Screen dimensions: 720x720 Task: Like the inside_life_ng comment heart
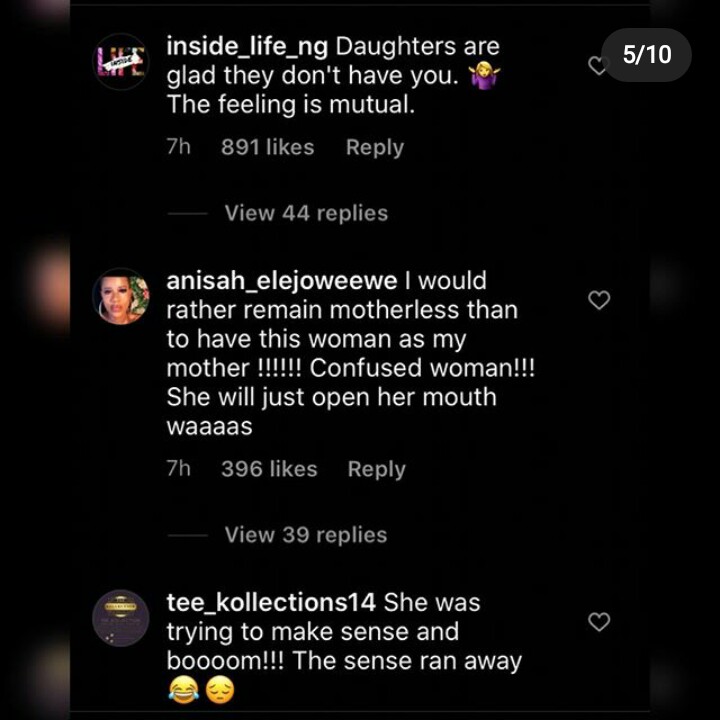(598, 66)
